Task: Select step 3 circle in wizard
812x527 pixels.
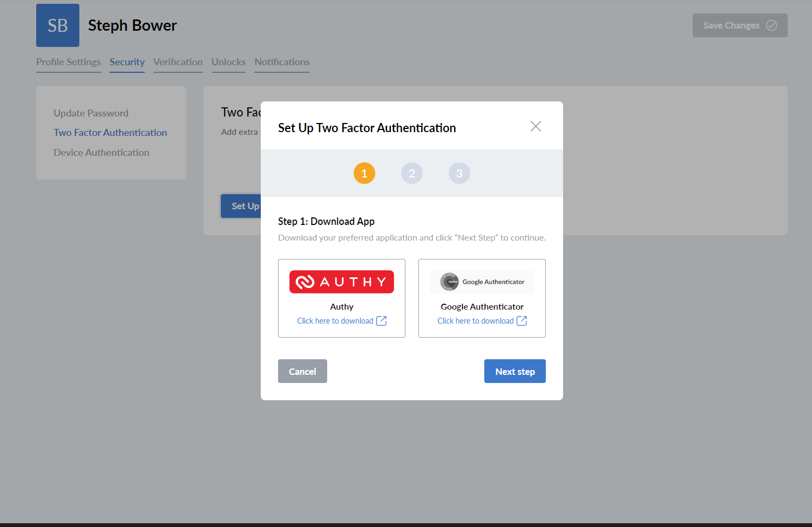Action: click(x=459, y=173)
